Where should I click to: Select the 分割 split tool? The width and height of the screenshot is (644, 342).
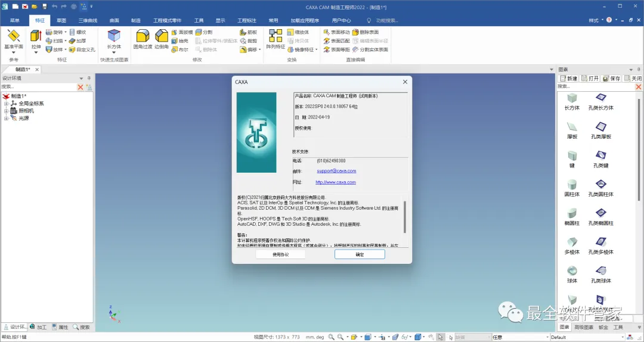[204, 32]
